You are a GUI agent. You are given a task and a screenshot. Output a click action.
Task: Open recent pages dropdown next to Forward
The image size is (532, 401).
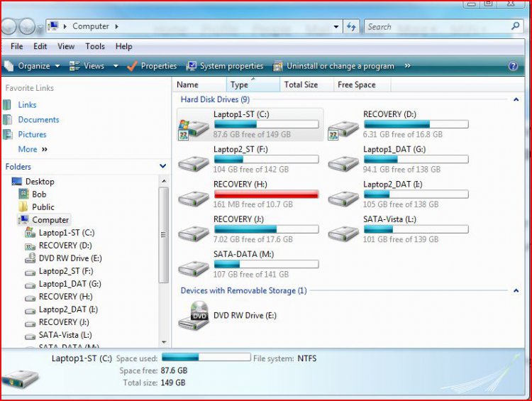click(x=40, y=28)
